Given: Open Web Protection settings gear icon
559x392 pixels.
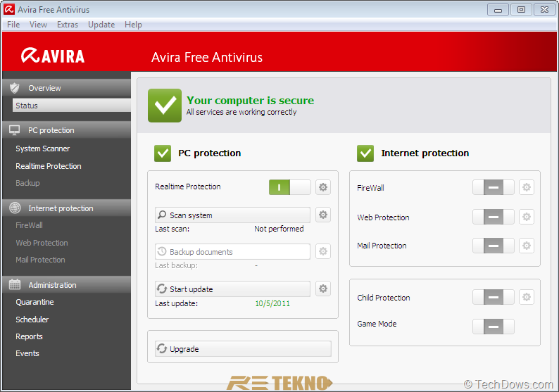Looking at the screenshot, I should (527, 217).
